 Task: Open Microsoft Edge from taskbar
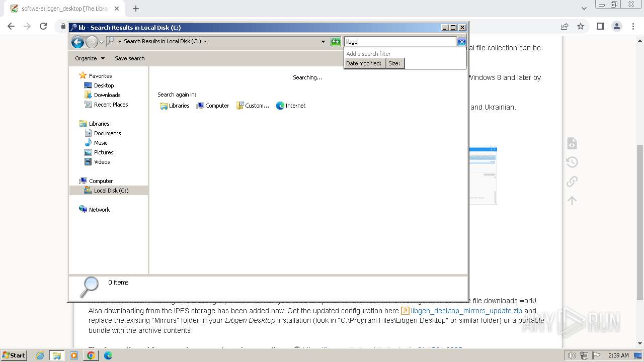coord(108,355)
